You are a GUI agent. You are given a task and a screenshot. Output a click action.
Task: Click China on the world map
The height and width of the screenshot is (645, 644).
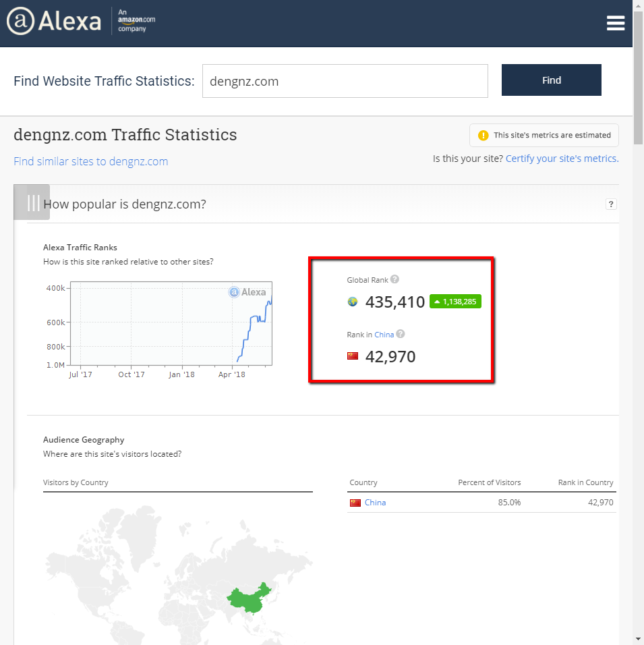coord(249,598)
